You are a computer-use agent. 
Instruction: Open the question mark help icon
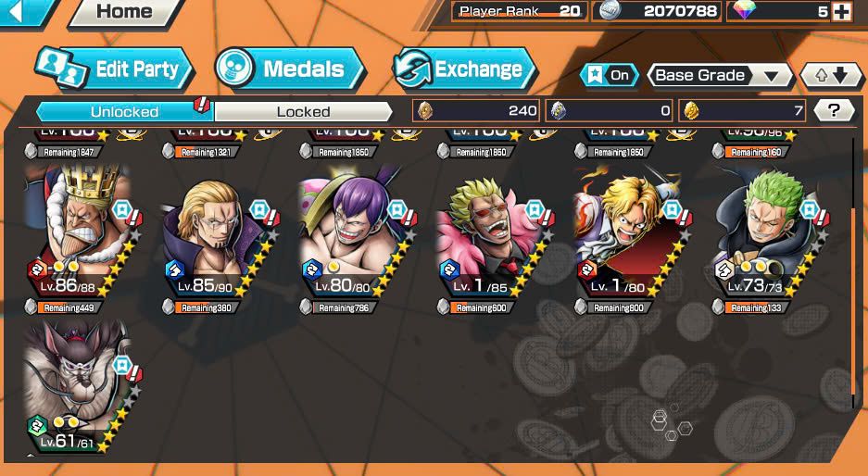(834, 111)
